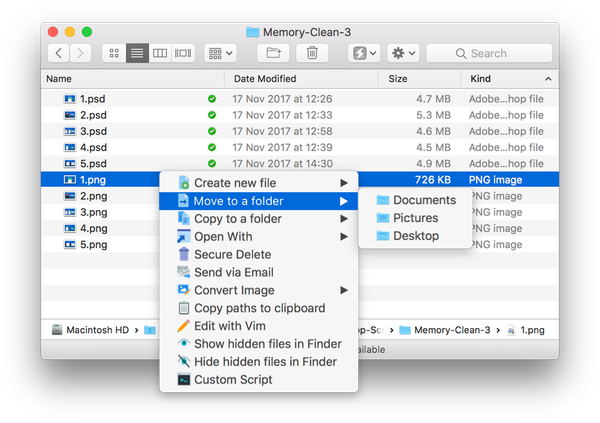Sort by Date Modified column header

(x=302, y=79)
